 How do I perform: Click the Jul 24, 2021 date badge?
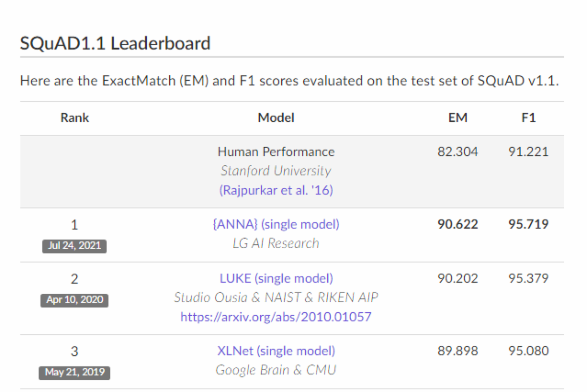coord(74,246)
